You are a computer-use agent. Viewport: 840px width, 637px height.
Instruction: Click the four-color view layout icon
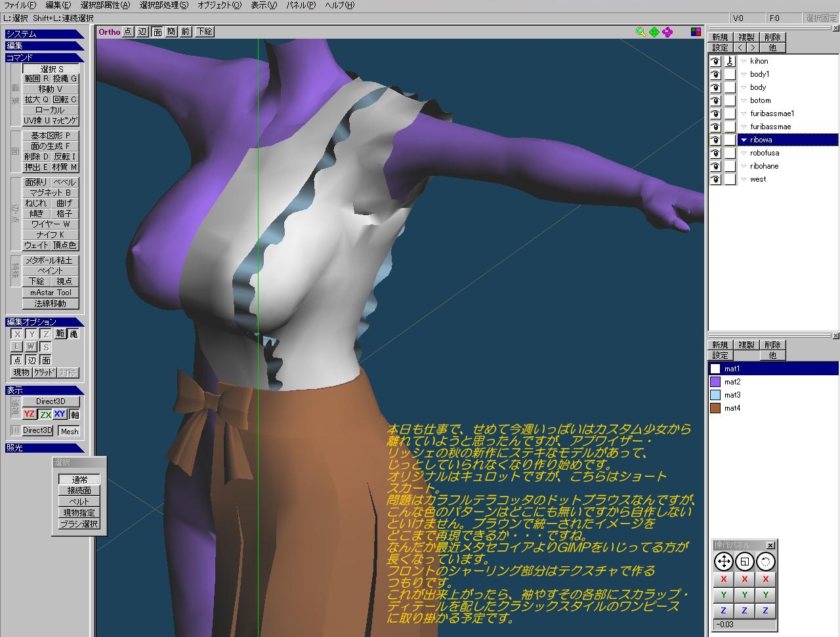(x=696, y=31)
